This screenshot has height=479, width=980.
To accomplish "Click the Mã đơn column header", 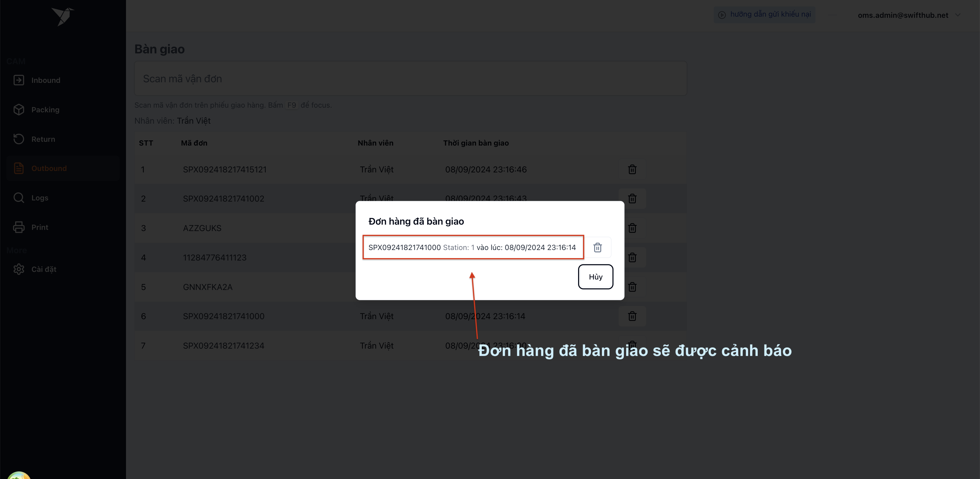I will click(x=194, y=143).
